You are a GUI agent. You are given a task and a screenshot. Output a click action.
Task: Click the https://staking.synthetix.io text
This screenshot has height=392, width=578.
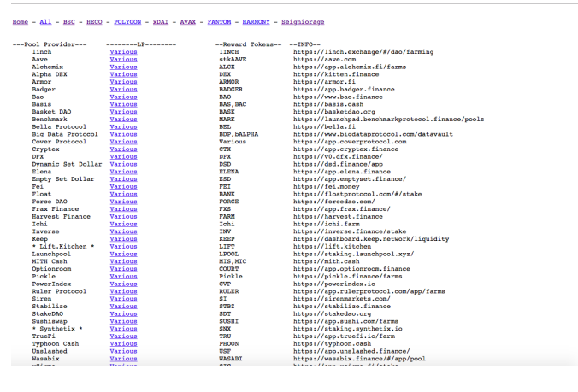pyautogui.click(x=348, y=329)
